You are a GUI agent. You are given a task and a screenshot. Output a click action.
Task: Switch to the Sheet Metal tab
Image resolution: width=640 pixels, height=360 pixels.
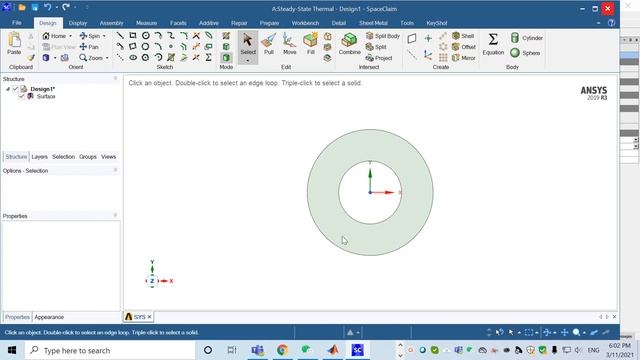(373, 23)
